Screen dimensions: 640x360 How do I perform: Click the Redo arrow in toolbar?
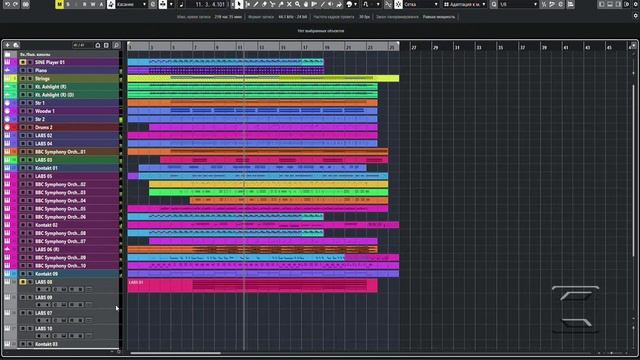pyautogui.click(x=16, y=4)
